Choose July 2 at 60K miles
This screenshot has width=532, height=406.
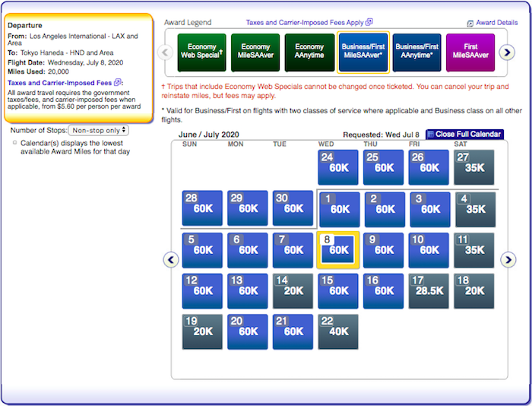tap(385, 209)
